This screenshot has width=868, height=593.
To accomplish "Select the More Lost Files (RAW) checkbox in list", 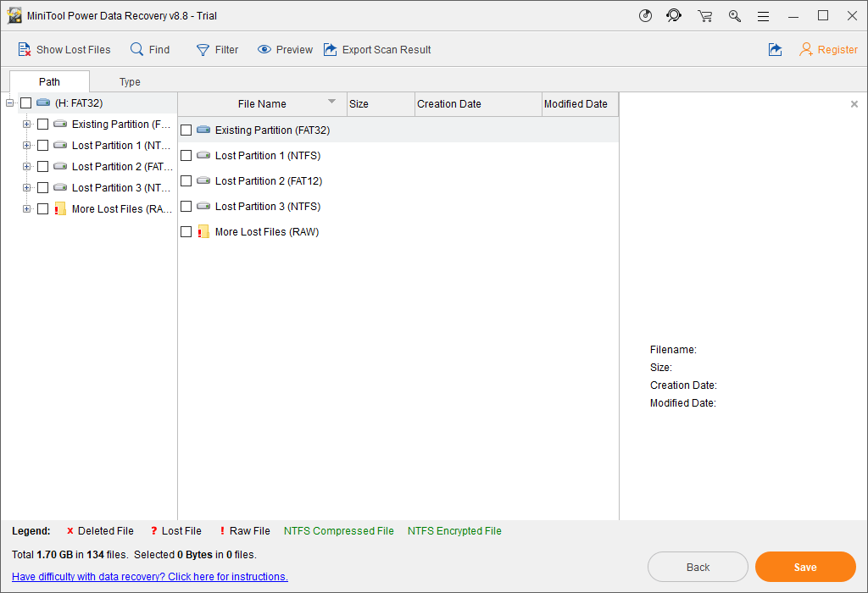I will click(186, 232).
